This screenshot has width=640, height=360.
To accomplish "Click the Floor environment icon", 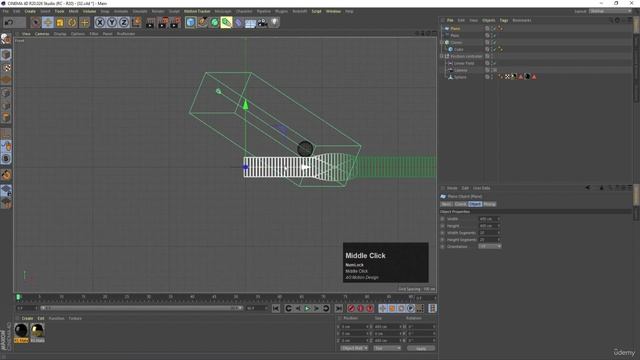I will coord(251,23).
